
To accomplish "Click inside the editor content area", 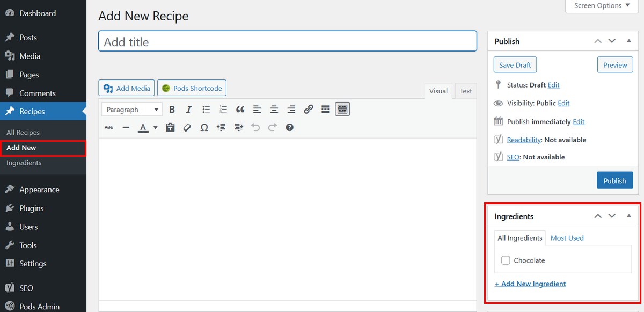I will (x=288, y=219).
